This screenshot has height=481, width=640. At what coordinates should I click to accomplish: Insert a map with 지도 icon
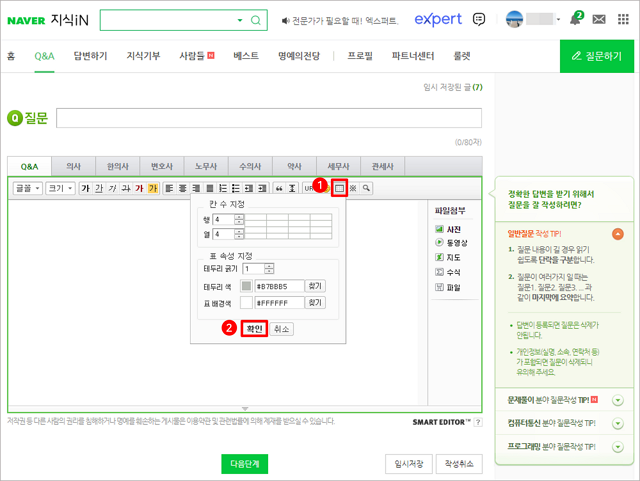click(448, 257)
